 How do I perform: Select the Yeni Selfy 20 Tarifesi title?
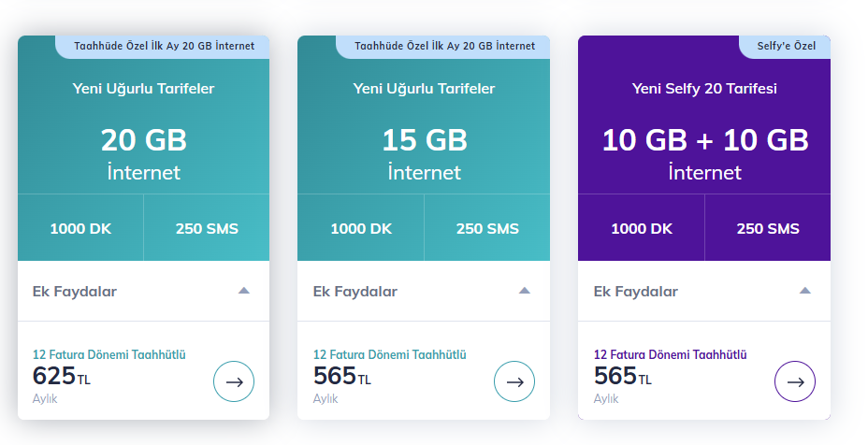[x=704, y=89]
